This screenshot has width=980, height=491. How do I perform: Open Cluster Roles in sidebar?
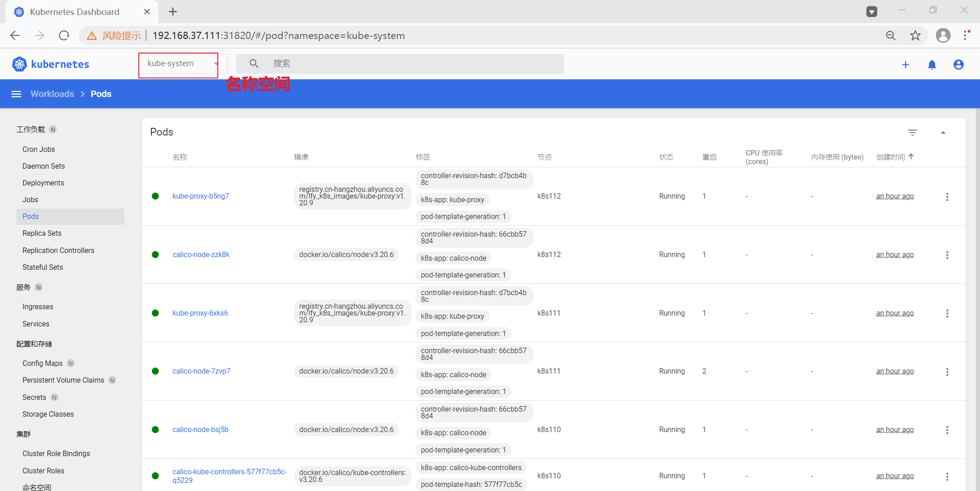(x=43, y=471)
